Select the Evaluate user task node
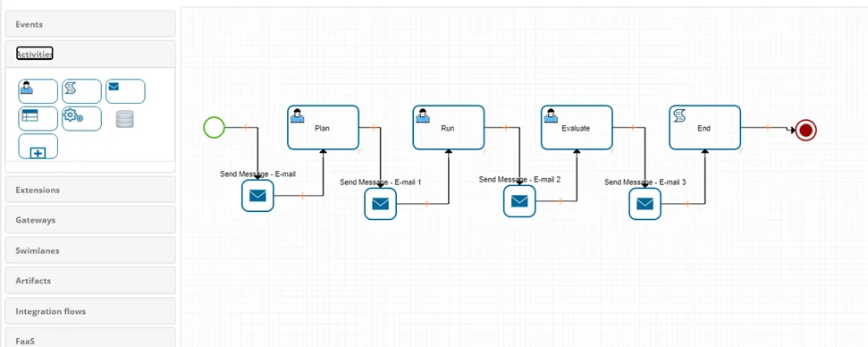 [577, 128]
